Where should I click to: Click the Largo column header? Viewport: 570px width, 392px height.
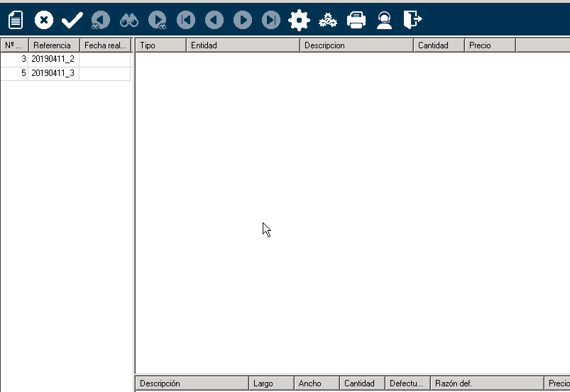pyautogui.click(x=271, y=383)
